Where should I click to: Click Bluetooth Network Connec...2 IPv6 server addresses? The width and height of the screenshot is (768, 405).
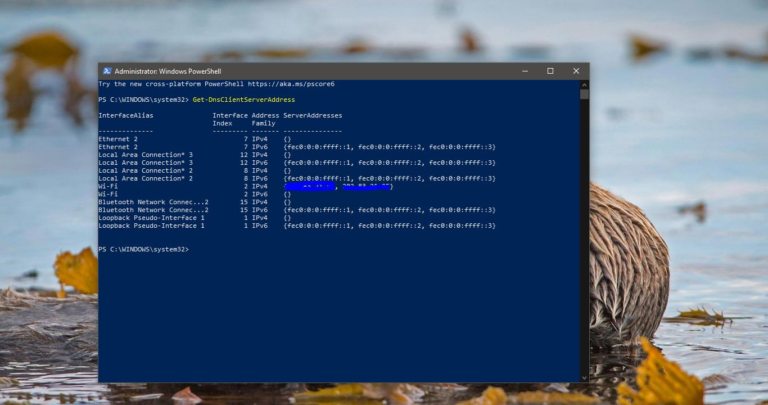pos(389,210)
